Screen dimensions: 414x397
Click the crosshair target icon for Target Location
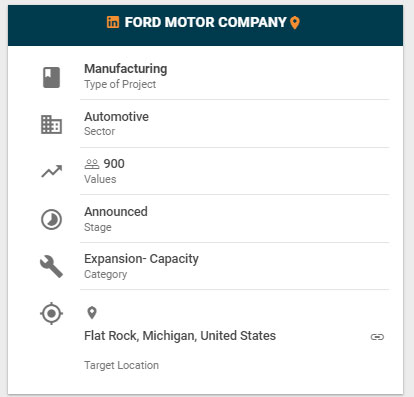pyautogui.click(x=51, y=313)
